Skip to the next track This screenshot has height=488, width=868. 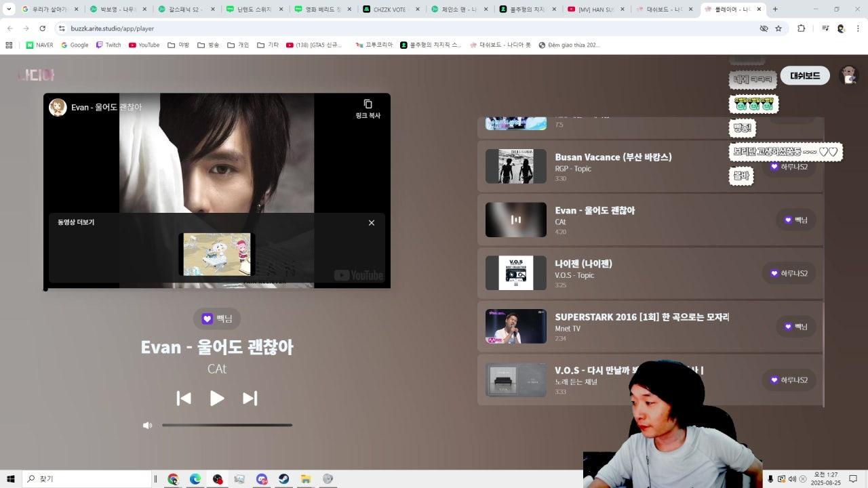[x=250, y=398]
